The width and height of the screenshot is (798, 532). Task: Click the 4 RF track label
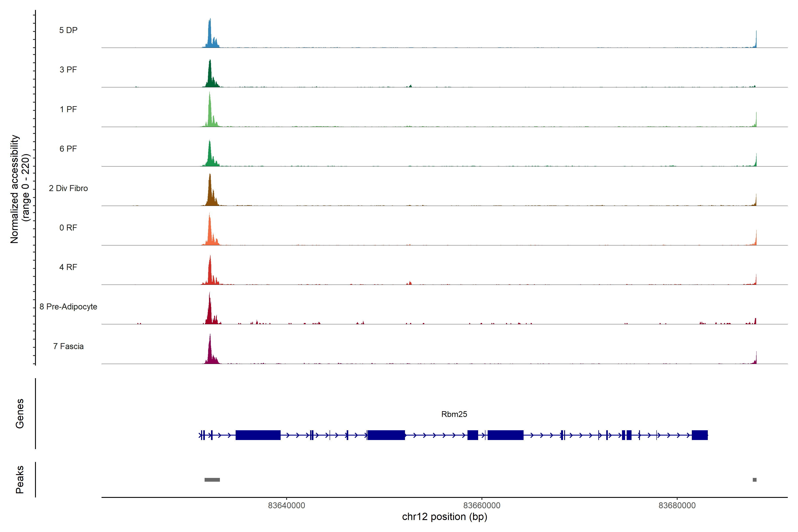[x=68, y=267]
